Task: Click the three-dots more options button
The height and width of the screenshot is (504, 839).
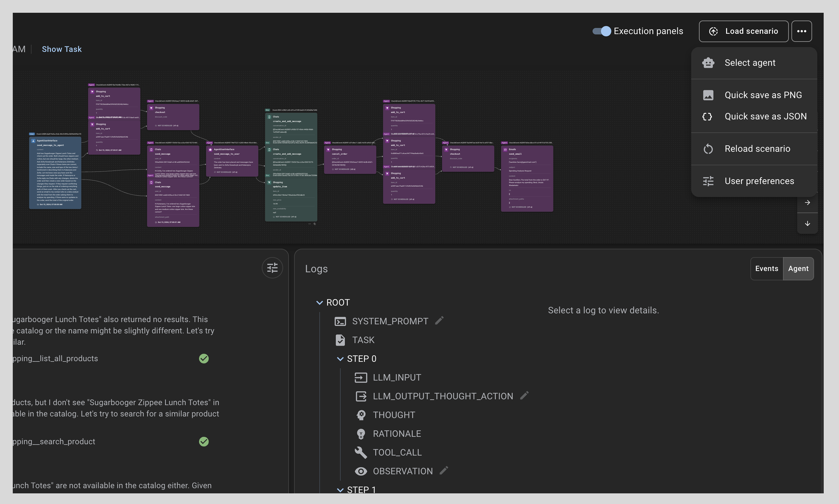Action: click(x=801, y=31)
